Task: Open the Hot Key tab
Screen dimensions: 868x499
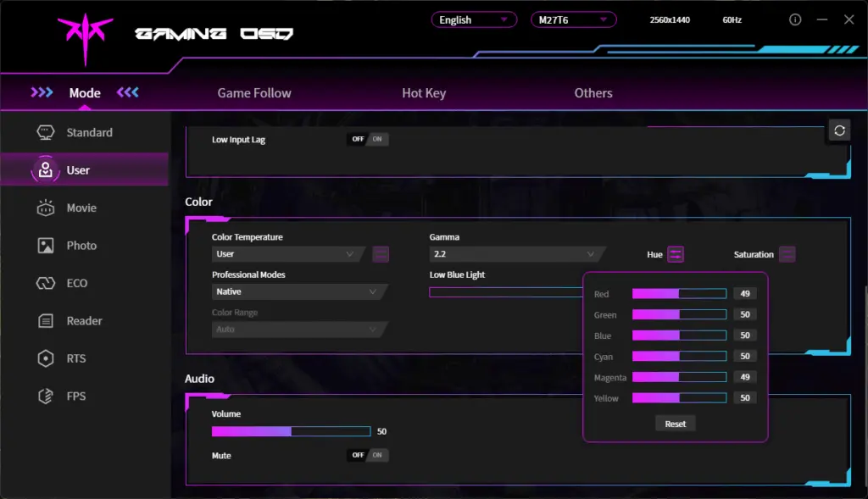Action: click(x=424, y=93)
